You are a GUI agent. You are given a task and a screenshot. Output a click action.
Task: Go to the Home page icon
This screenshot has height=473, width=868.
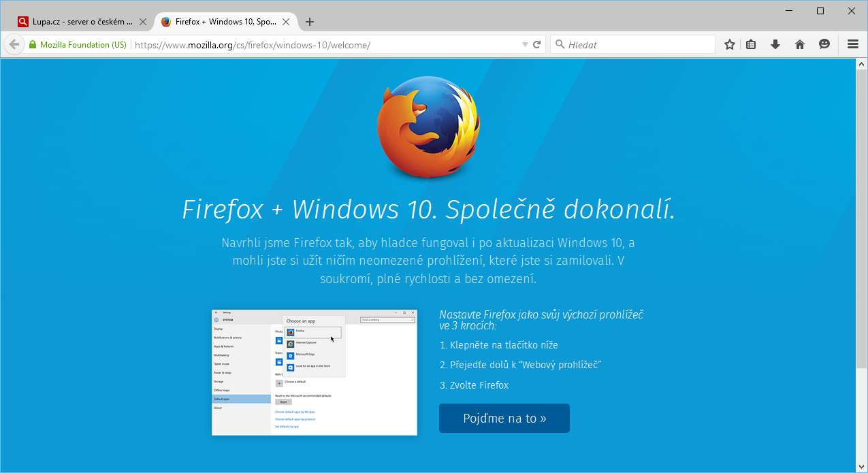coord(800,44)
